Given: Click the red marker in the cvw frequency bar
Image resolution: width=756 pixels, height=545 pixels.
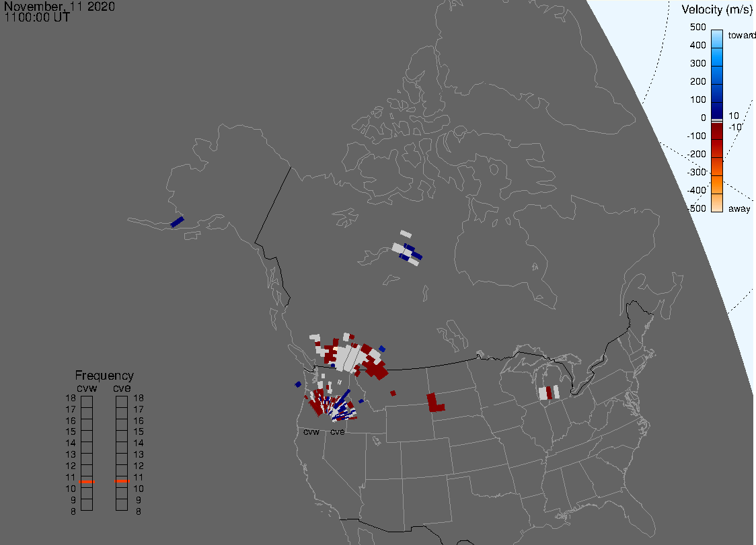Looking at the screenshot, I should point(87,481).
